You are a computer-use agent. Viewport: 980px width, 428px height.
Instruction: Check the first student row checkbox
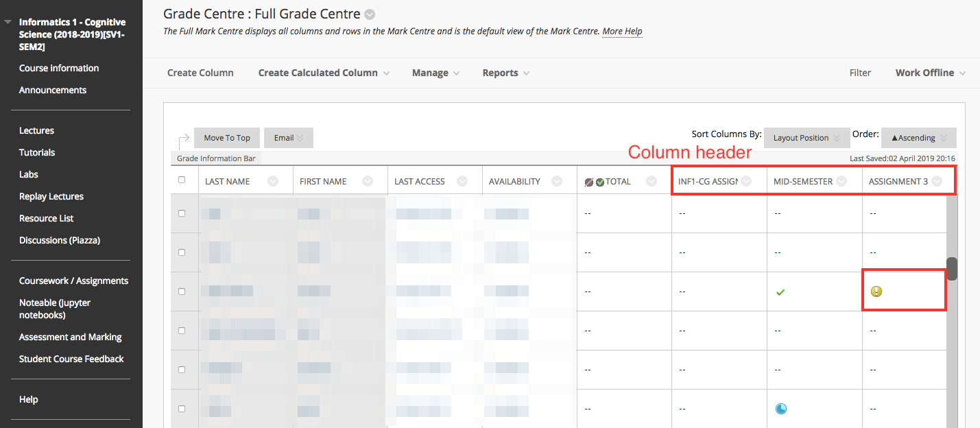click(182, 213)
